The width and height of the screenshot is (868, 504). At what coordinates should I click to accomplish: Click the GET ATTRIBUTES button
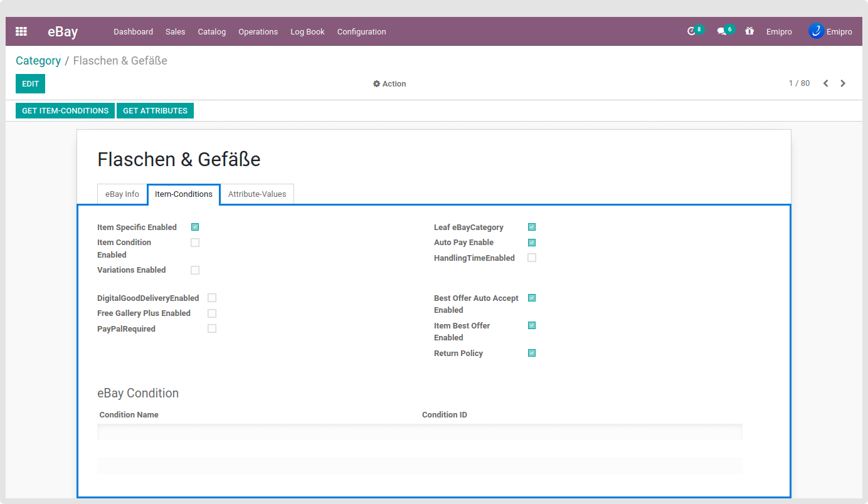155,110
